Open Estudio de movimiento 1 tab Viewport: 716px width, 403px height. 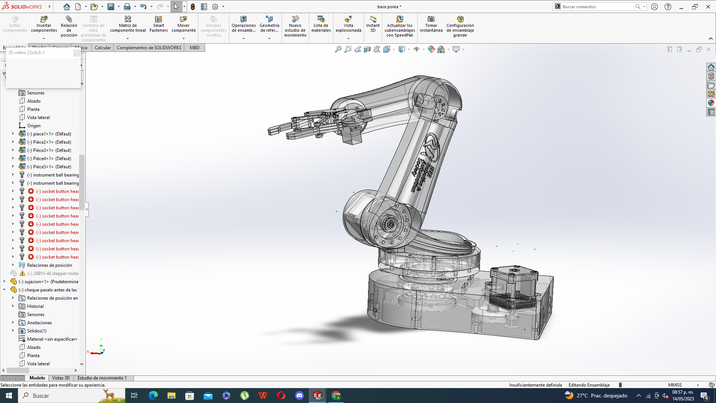pyautogui.click(x=102, y=378)
